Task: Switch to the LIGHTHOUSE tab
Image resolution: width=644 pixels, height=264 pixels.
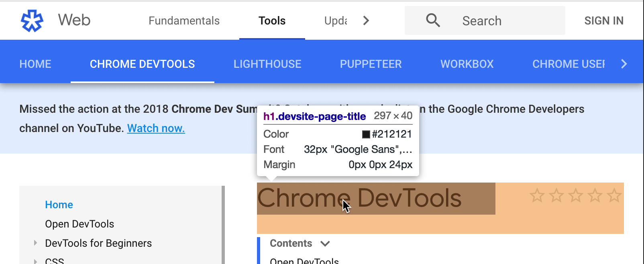Action: [x=267, y=64]
